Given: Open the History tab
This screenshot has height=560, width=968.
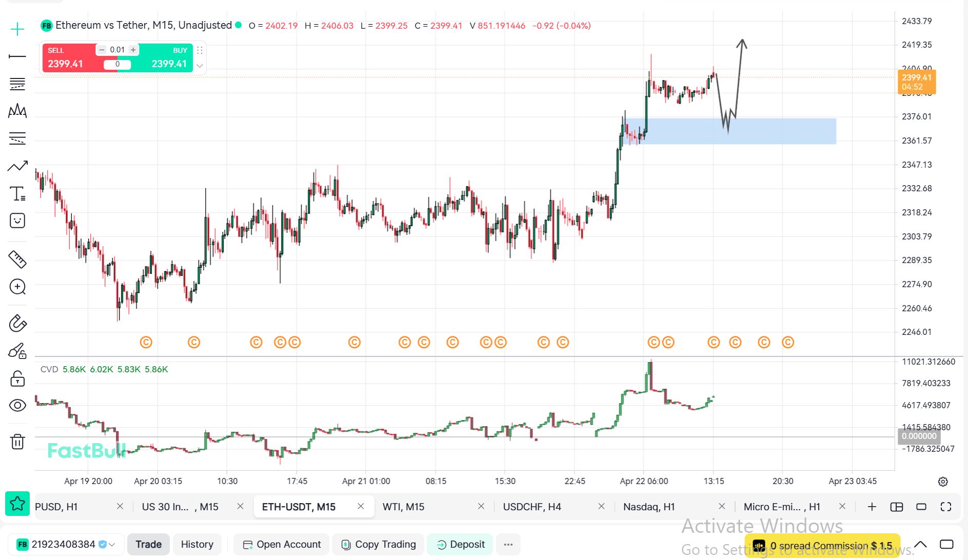Looking at the screenshot, I should click(197, 544).
